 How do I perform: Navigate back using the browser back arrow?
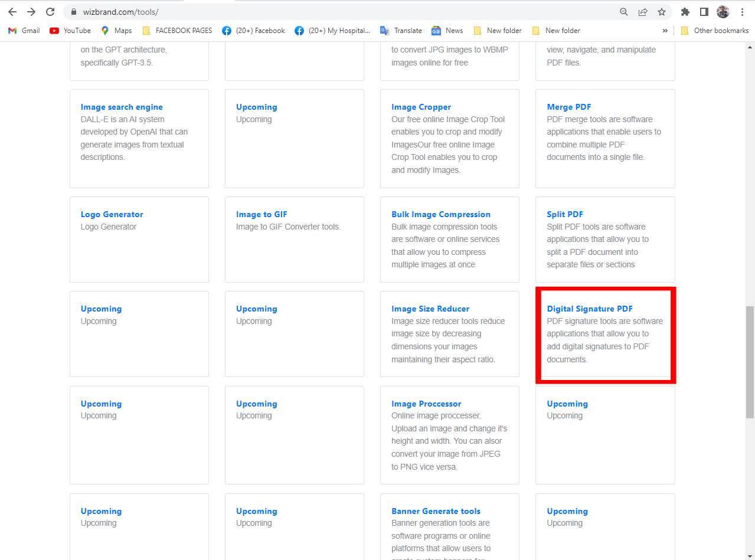[x=12, y=11]
